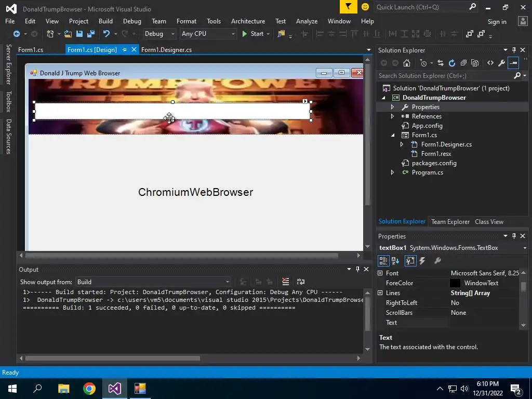Expand the Font property
Image resolution: width=532 pixels, height=399 pixels.
[380, 273]
